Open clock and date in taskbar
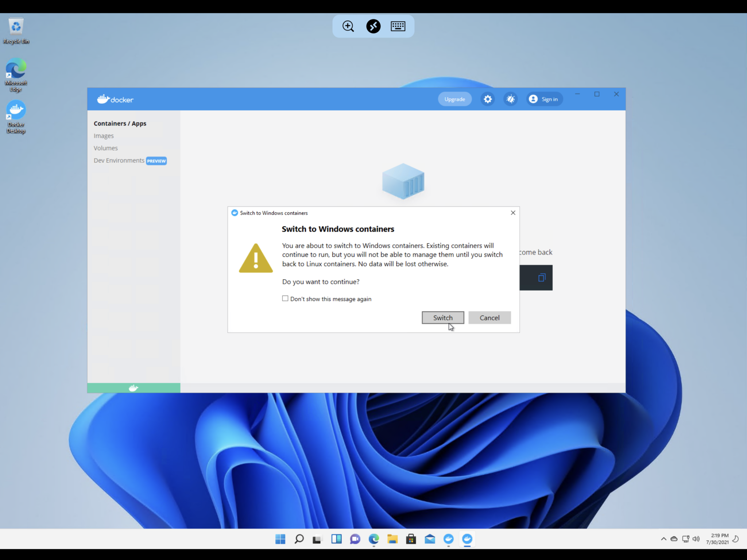 click(717, 539)
